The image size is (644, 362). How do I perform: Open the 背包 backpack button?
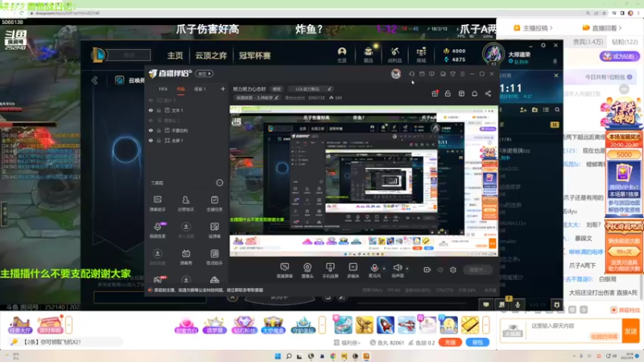(477, 343)
